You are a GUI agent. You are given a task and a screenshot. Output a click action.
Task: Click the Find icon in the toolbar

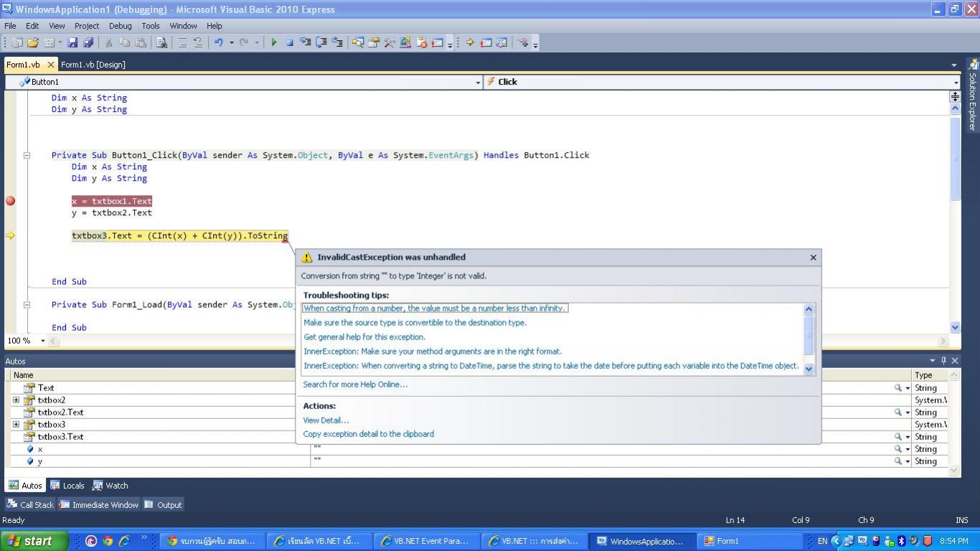162,42
